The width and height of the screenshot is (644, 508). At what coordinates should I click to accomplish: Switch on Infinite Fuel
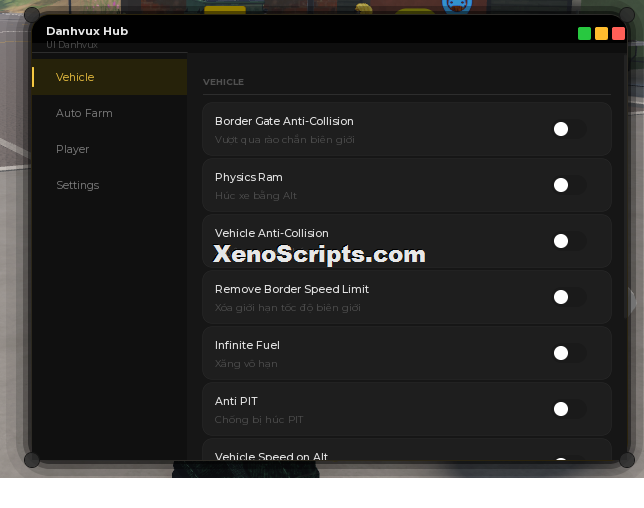click(569, 353)
